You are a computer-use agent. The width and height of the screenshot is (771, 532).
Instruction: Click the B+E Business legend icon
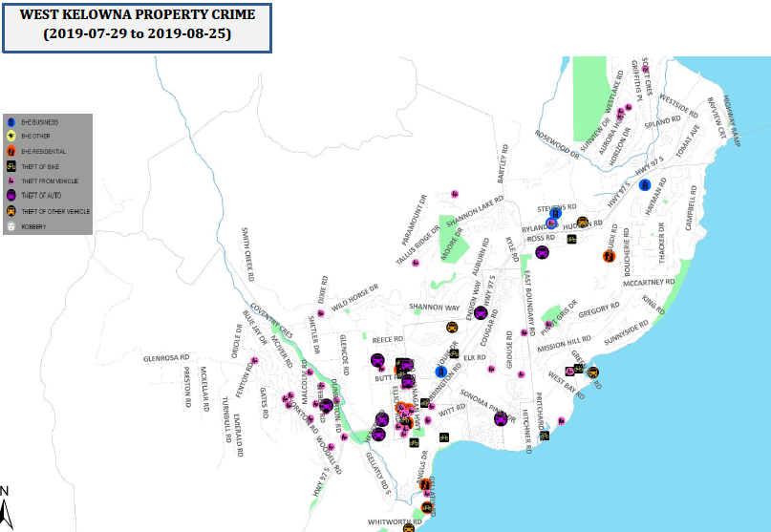(10, 123)
